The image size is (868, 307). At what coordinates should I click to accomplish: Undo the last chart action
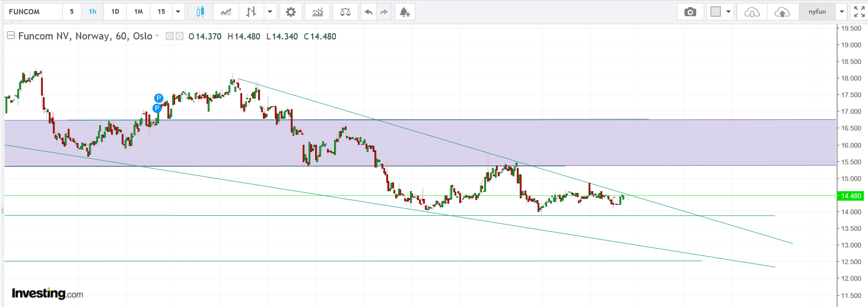click(368, 12)
